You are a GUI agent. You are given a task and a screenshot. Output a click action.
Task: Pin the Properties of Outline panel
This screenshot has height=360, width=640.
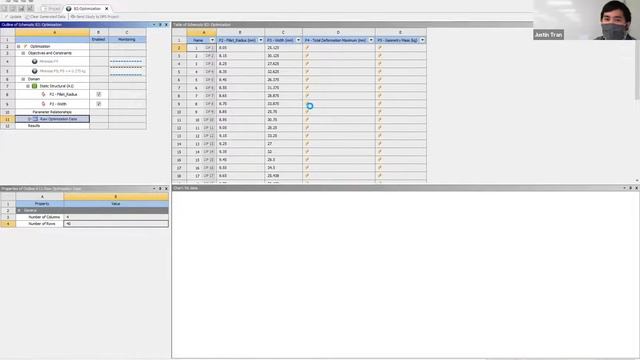coord(160,189)
